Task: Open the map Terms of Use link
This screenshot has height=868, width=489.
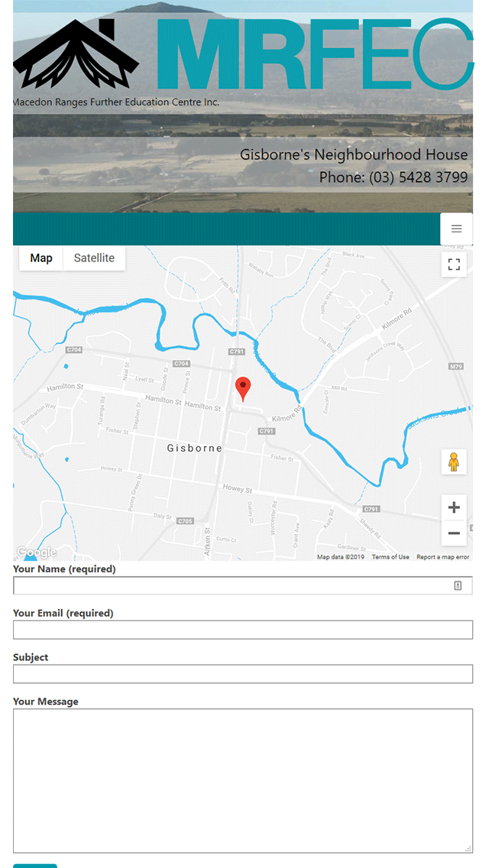Action: [x=390, y=557]
